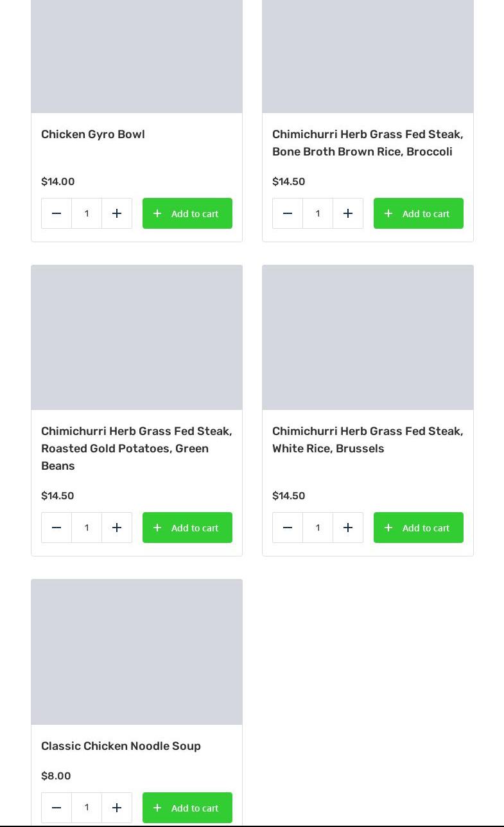Add Roasted Gold Potatoes steak to cart
Image resolution: width=504 pixels, height=827 pixels.
pyautogui.click(x=187, y=528)
